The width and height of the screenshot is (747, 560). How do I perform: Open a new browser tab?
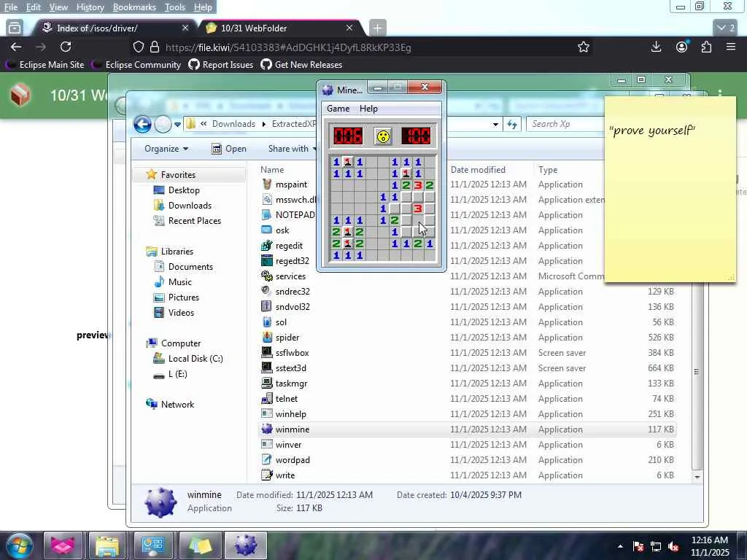coord(377,28)
